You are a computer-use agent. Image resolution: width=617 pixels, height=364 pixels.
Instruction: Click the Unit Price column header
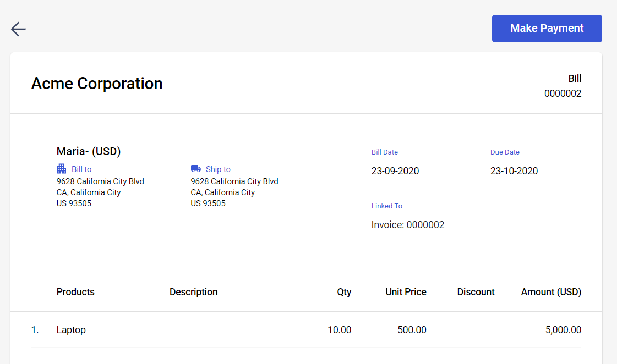click(x=406, y=292)
